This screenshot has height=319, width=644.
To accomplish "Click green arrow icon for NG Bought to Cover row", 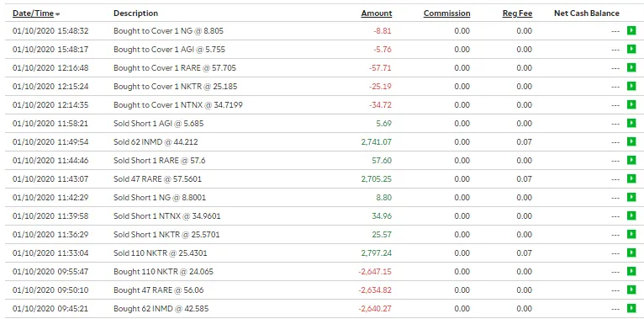I will [x=631, y=31].
